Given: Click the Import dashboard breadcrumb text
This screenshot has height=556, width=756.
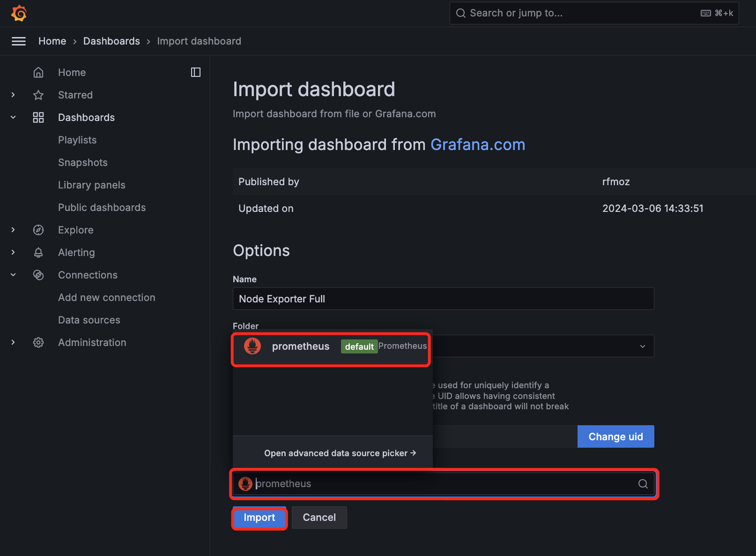Looking at the screenshot, I should point(199,41).
